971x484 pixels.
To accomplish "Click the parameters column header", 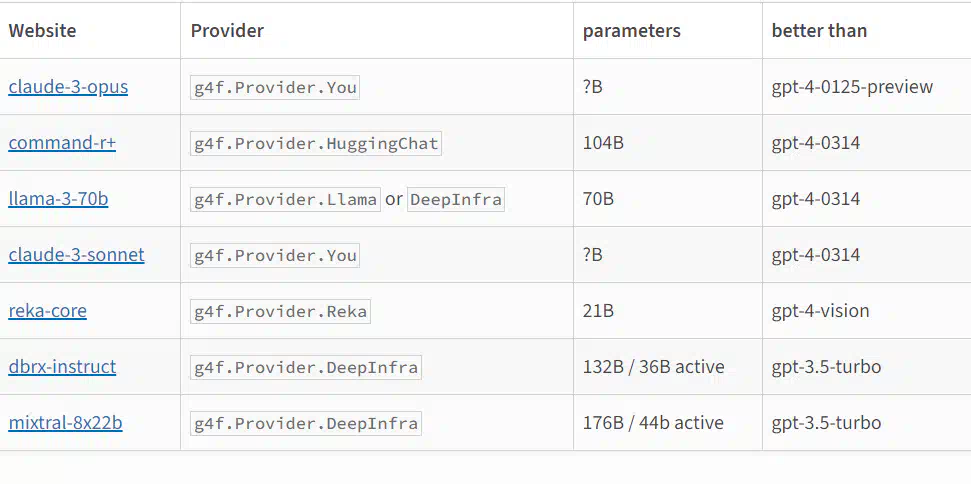I will [632, 30].
